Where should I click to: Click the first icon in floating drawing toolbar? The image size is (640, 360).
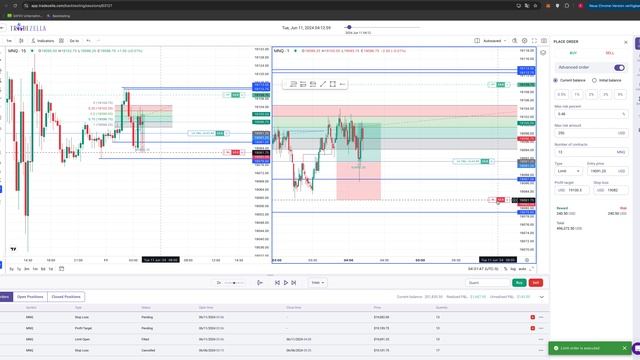(x=293, y=84)
